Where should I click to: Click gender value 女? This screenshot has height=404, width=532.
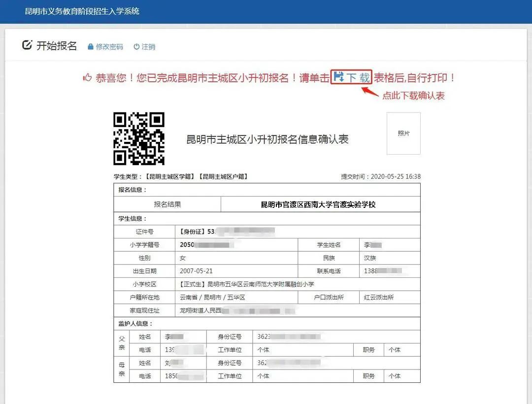(183, 258)
